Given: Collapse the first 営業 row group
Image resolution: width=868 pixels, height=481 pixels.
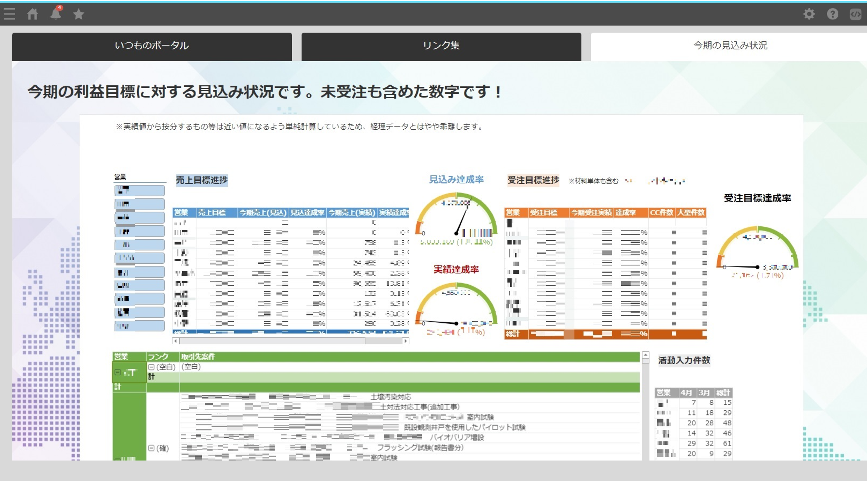Looking at the screenshot, I should [x=117, y=372].
